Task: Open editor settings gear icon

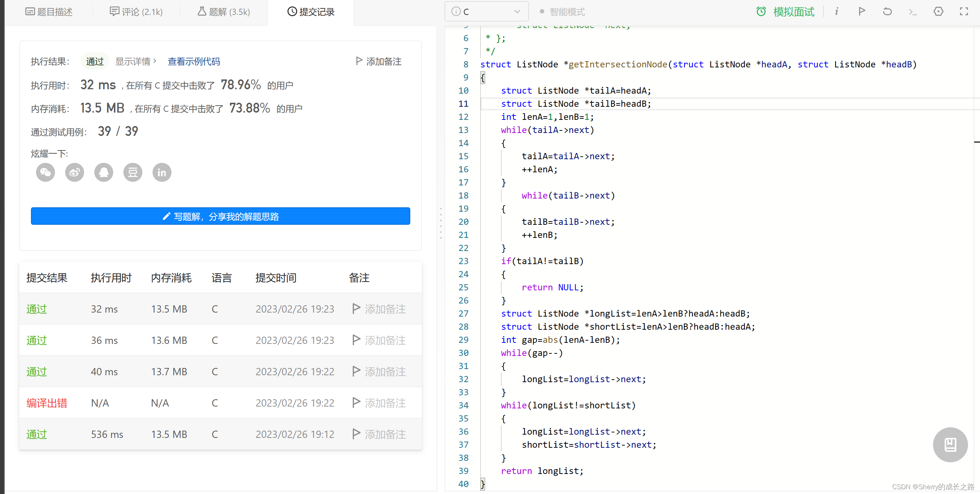Action: pos(938,11)
